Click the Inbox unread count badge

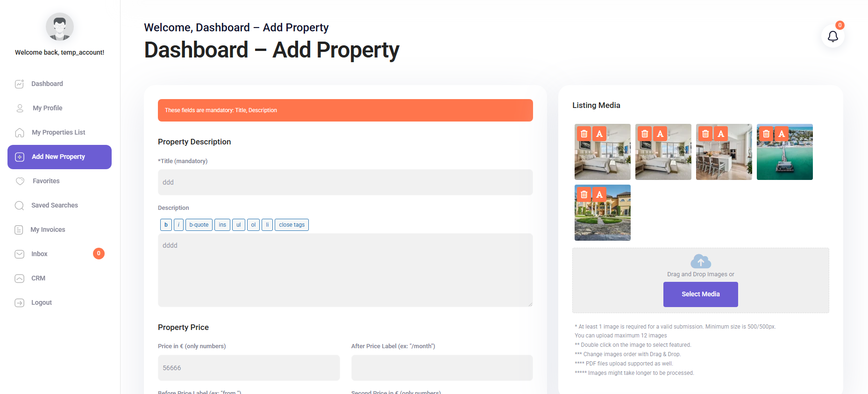tap(99, 253)
